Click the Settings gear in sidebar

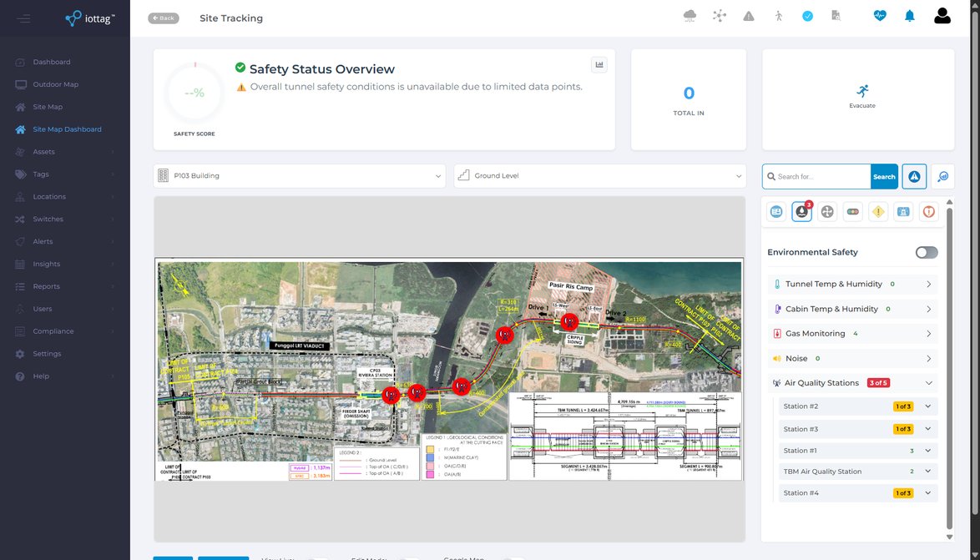(x=20, y=354)
